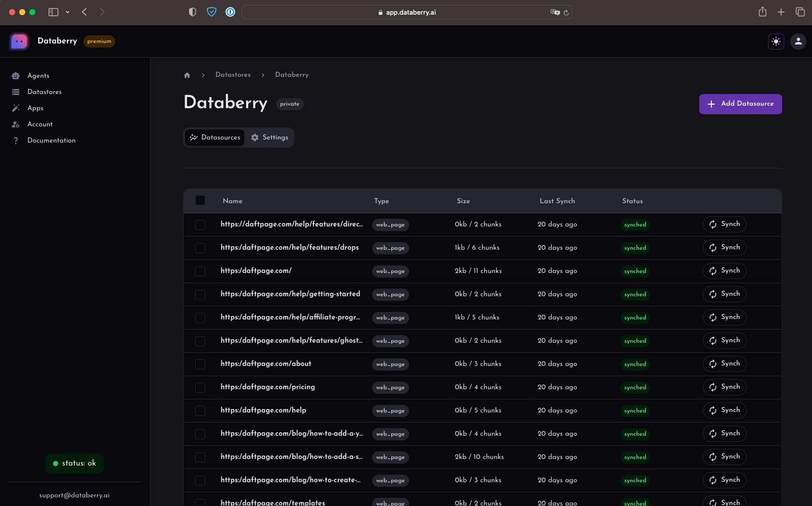
Task: Open Safari share icon
Action: (762, 12)
